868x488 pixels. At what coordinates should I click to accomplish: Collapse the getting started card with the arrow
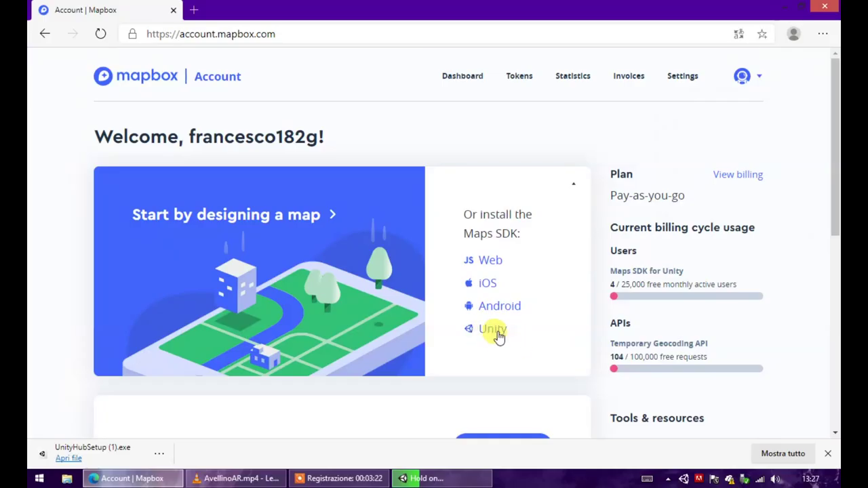click(574, 184)
